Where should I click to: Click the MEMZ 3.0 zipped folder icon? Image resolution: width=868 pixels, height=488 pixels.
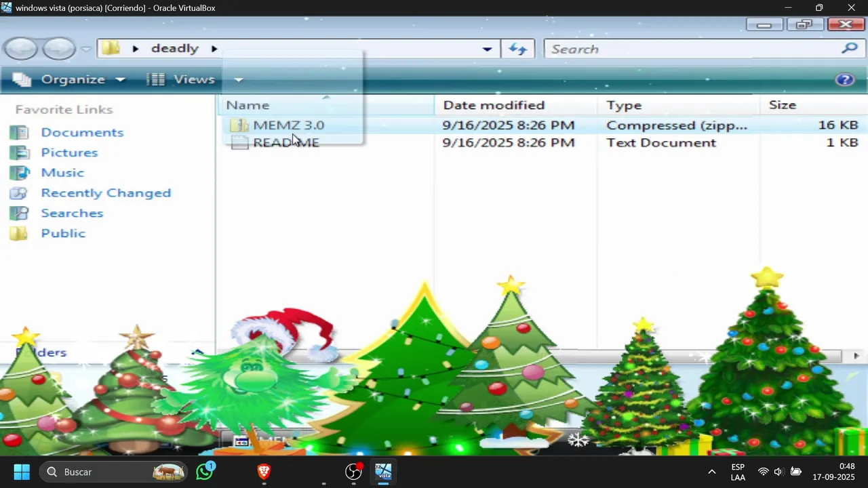[239, 125]
